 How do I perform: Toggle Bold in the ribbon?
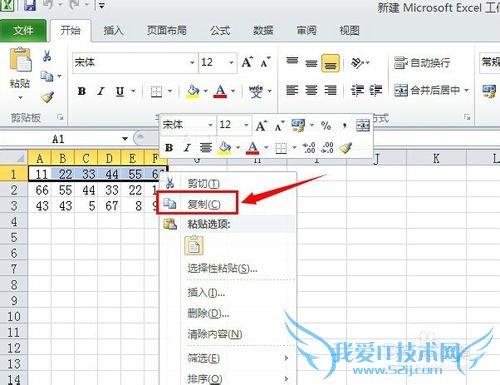82,91
